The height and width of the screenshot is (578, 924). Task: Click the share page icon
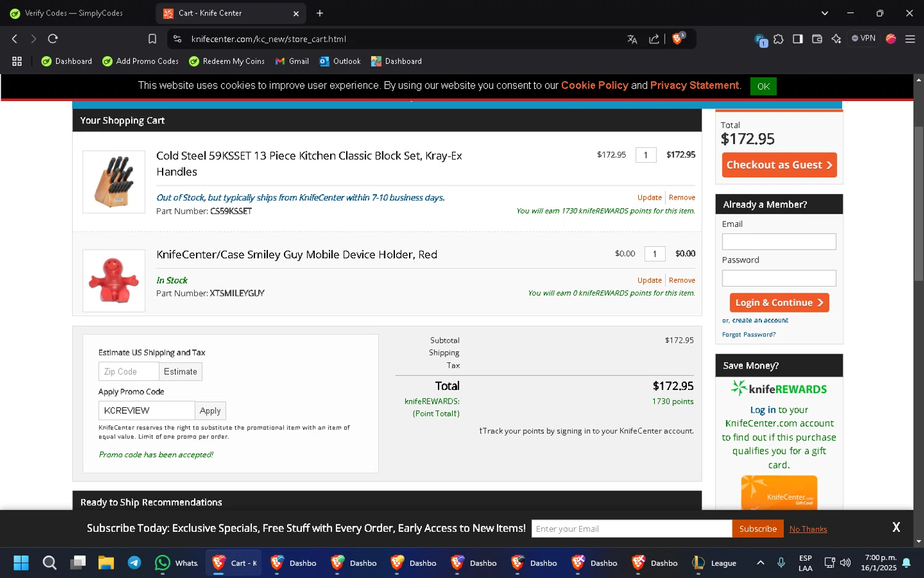654,39
